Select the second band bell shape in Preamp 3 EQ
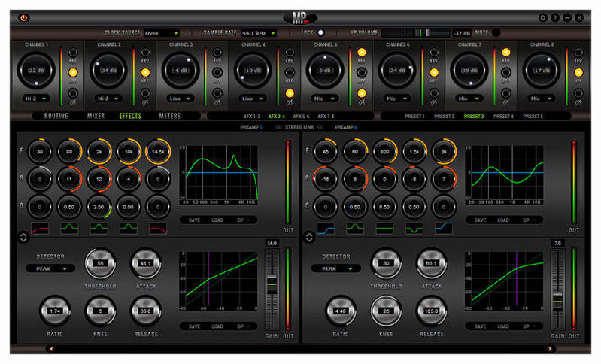This screenshot has width=601, height=364. pos(69,229)
